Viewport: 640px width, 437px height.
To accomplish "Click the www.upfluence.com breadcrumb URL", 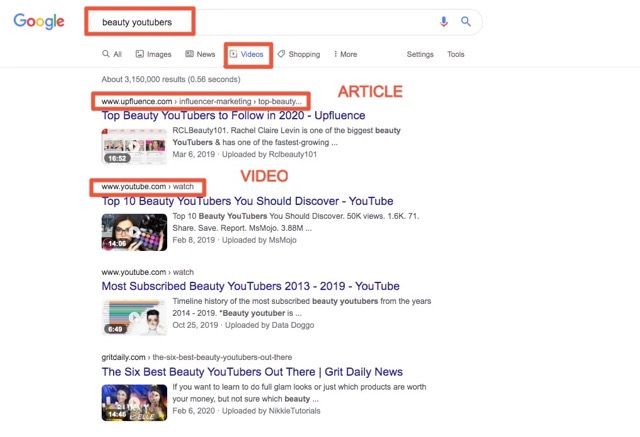I will click(x=202, y=101).
